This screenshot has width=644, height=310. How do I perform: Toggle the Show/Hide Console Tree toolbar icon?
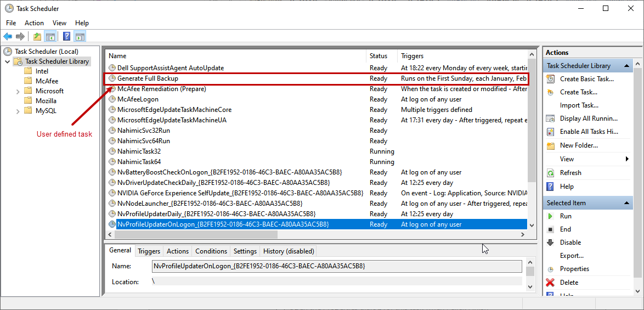tap(50, 37)
